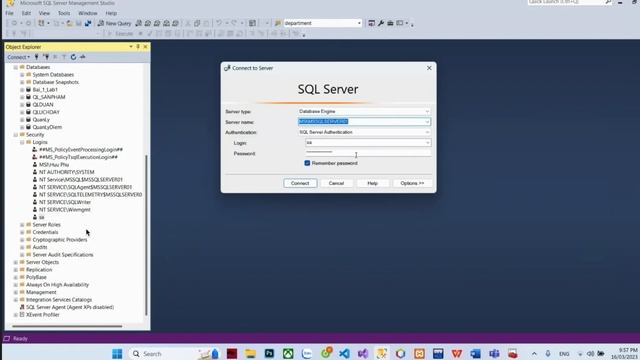This screenshot has width=640, height=360.
Task: Open the View menu
Action: tap(44, 13)
